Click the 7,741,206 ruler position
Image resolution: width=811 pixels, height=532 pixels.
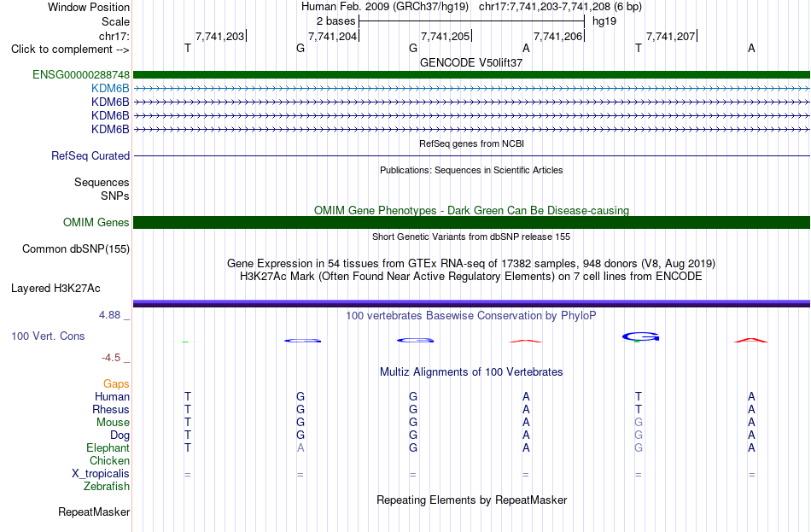pos(558,36)
